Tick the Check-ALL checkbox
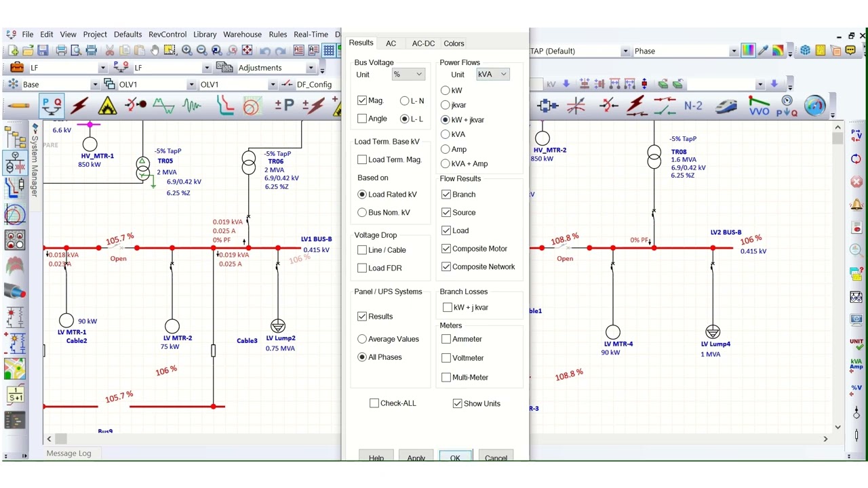This screenshot has height=488, width=868. click(374, 403)
